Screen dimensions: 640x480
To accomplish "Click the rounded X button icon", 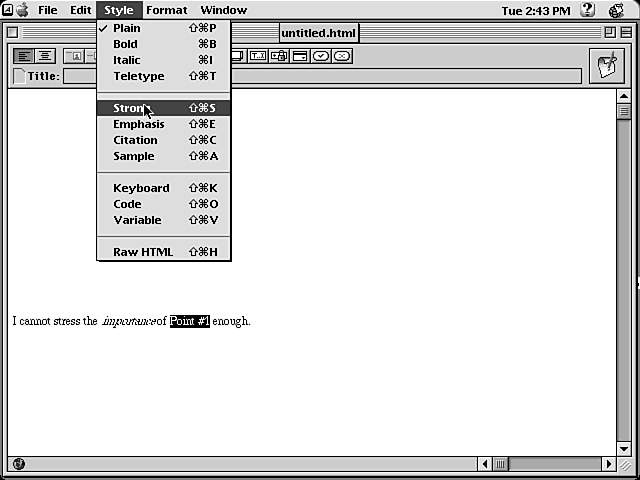I will [342, 56].
